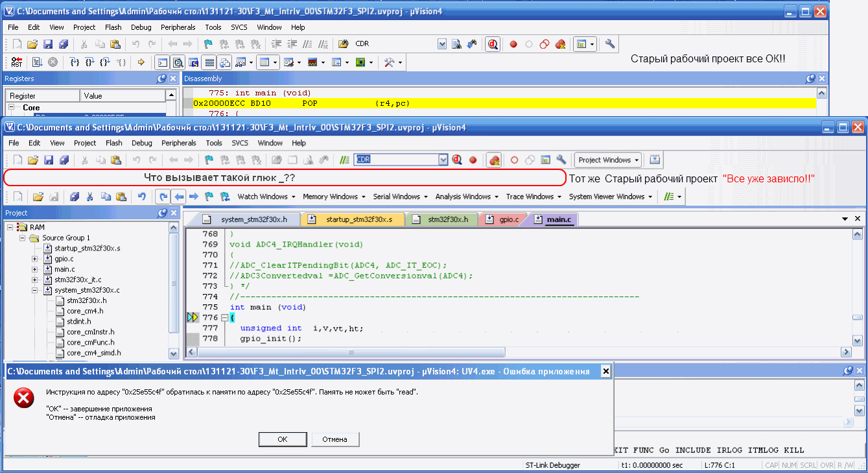Click the Start/Stop Debug Session icon

pos(493,44)
